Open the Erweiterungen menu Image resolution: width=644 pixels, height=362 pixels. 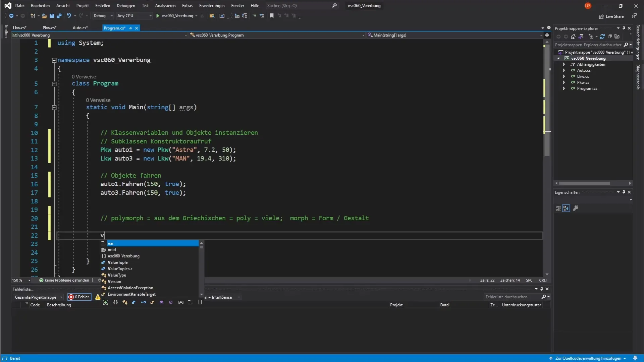click(x=212, y=6)
